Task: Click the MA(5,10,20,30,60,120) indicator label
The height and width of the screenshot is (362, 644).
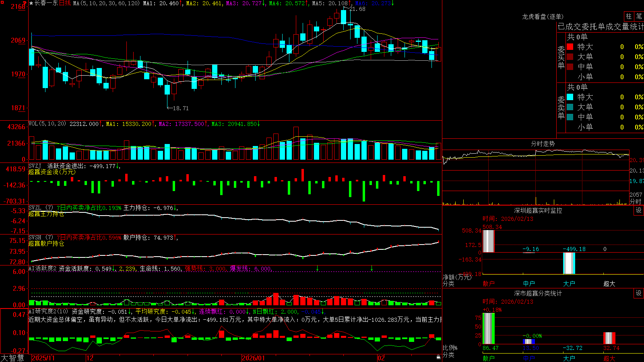Action: coord(106,3)
